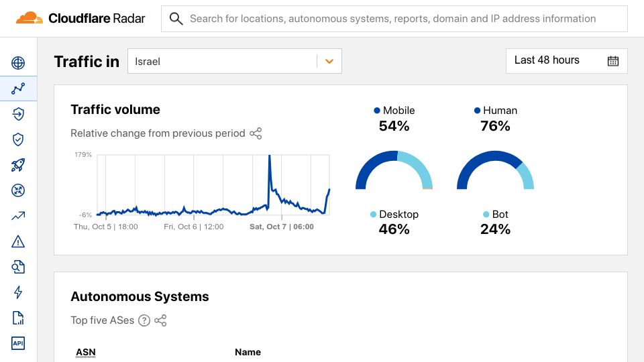
Task: Click the traffic spike on the chart
Action: 270,157
